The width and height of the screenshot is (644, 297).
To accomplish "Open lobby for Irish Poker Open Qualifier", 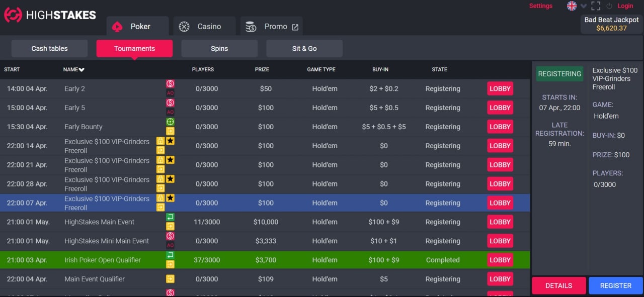I will pos(500,260).
